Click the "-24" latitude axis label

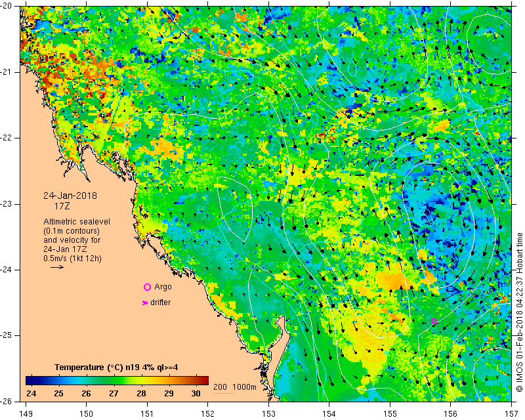point(7,270)
